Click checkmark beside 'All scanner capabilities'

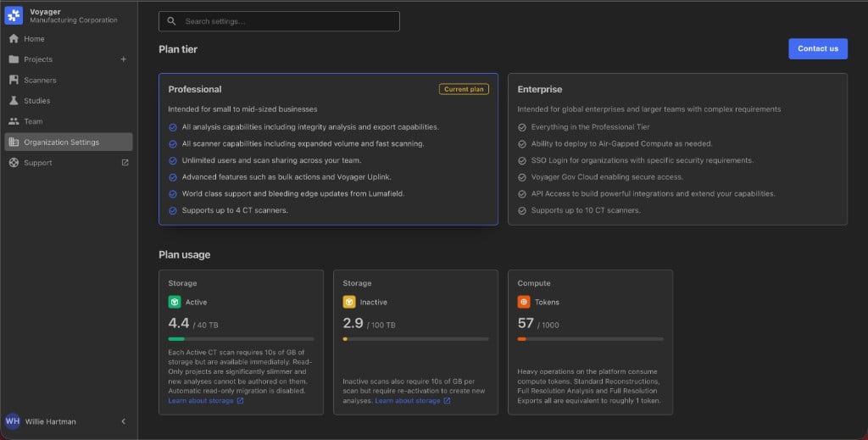click(x=173, y=144)
